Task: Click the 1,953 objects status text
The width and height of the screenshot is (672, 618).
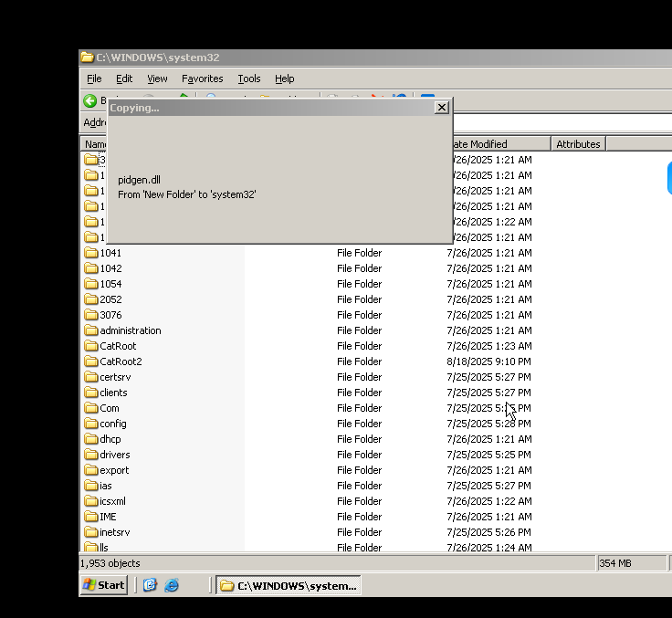Action: (110, 563)
